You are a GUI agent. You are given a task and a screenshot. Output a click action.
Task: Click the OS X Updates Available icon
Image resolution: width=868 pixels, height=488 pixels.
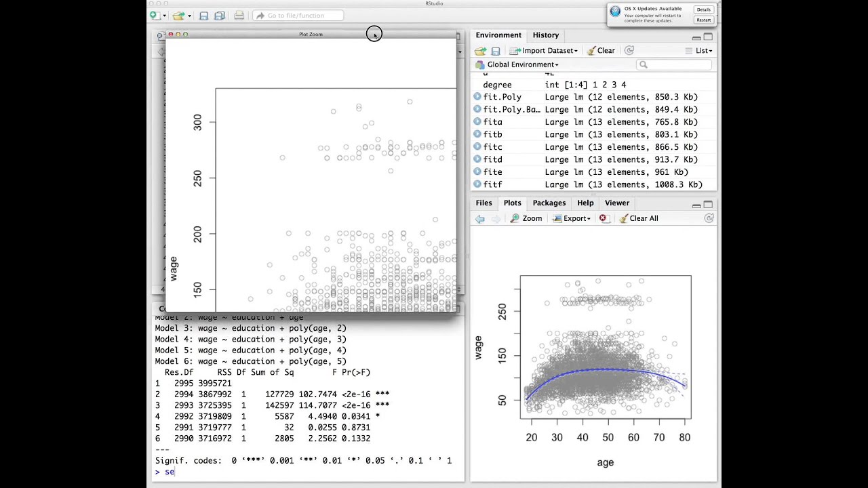[615, 12]
